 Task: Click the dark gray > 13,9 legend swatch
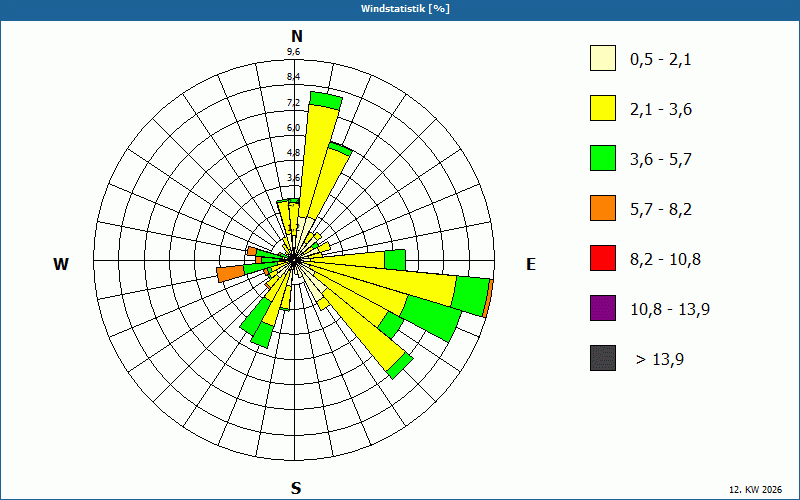click(603, 358)
